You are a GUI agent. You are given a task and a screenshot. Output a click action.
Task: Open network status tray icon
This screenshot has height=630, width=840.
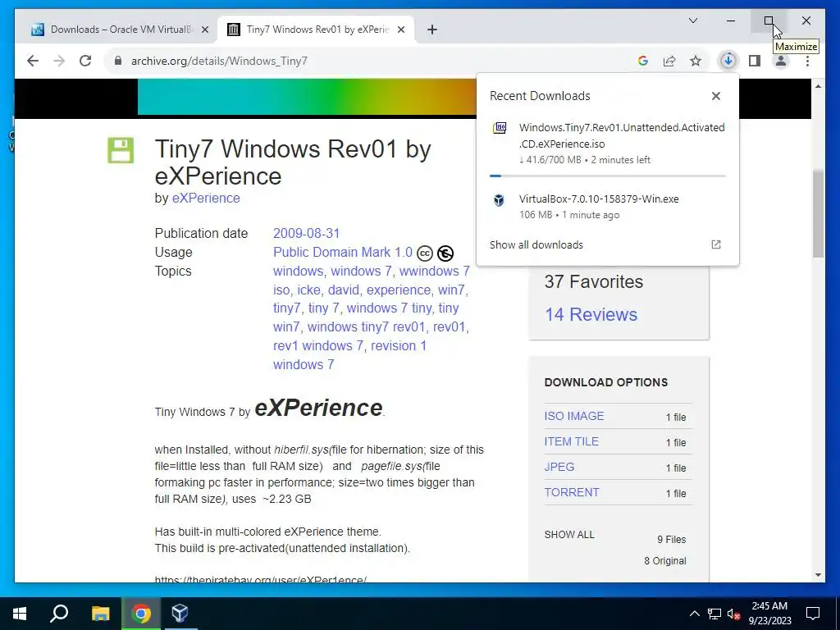[714, 614]
